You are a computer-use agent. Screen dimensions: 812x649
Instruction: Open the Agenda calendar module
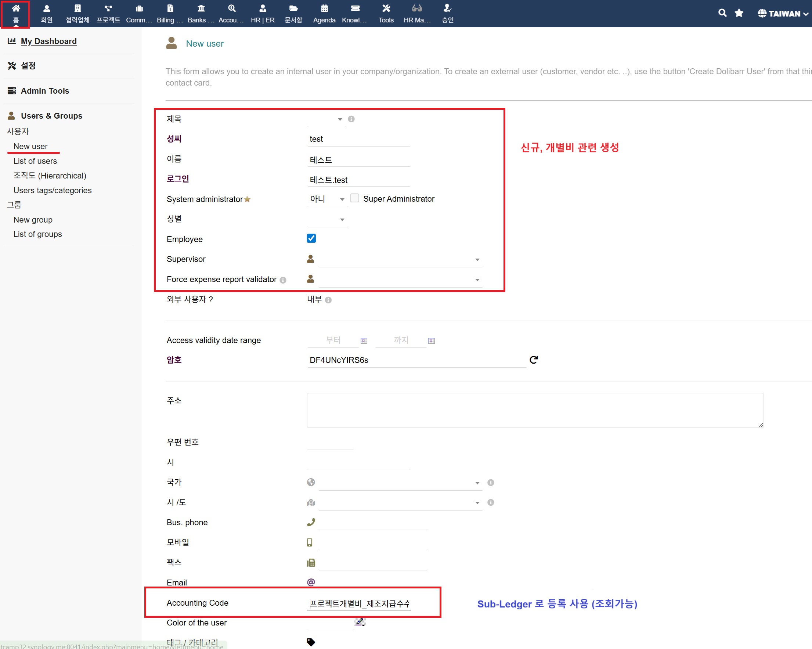coord(324,13)
